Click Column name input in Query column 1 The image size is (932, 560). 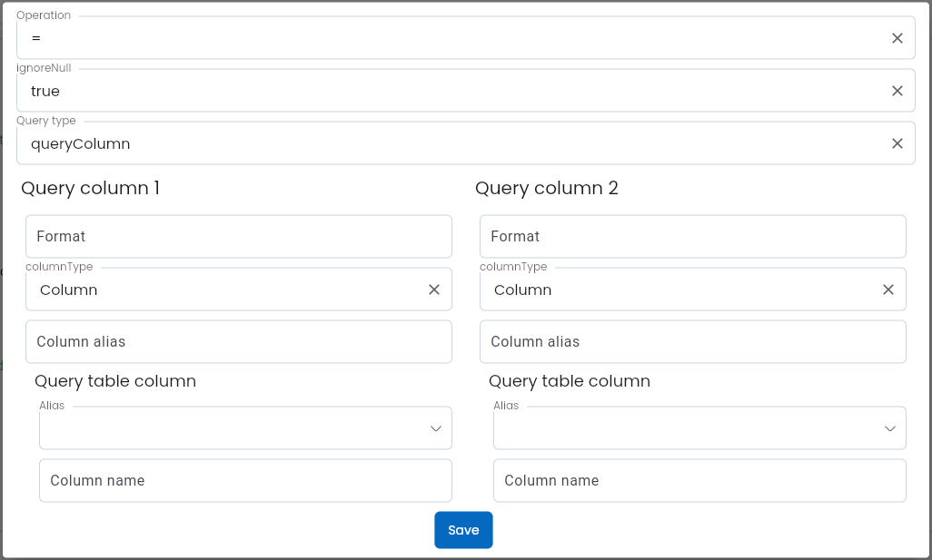pos(245,480)
